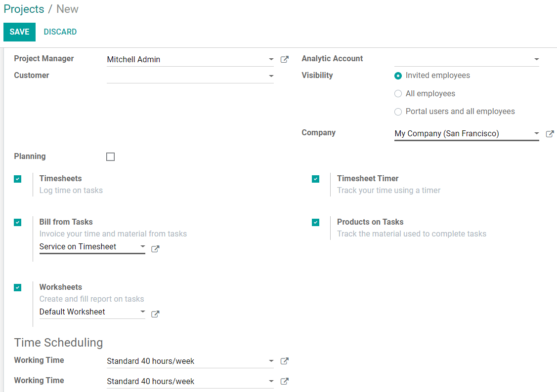This screenshot has width=557, height=392.
Task: Click 'Create and fill report on tasks' text
Action: pyautogui.click(x=91, y=299)
